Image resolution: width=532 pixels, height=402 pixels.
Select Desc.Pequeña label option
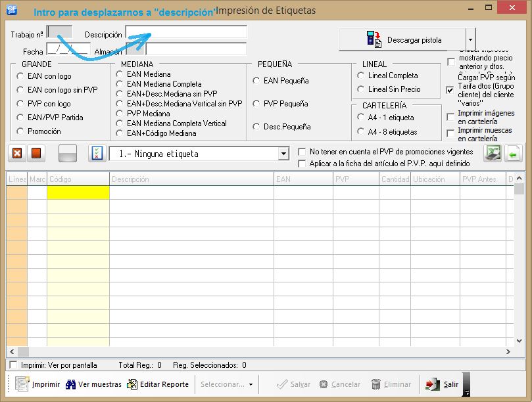pyautogui.click(x=256, y=127)
